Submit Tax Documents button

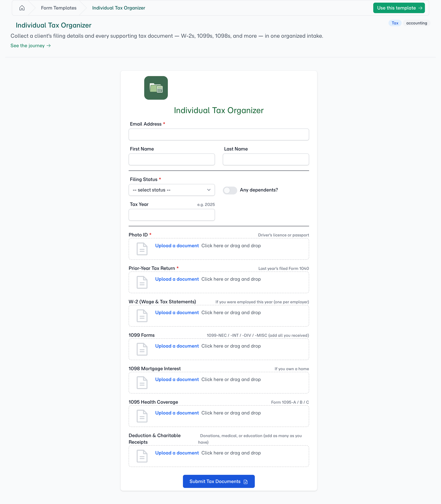(x=219, y=481)
